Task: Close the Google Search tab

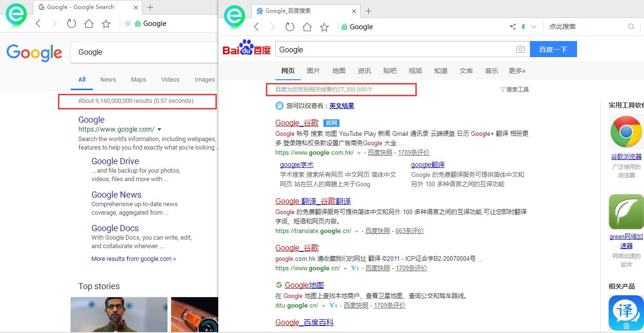Action: click(x=136, y=7)
